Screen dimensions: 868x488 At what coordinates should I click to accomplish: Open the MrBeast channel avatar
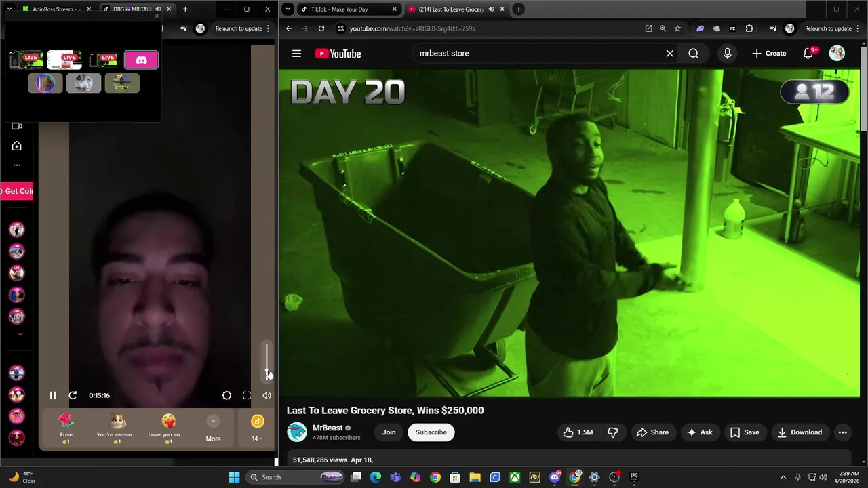296,432
